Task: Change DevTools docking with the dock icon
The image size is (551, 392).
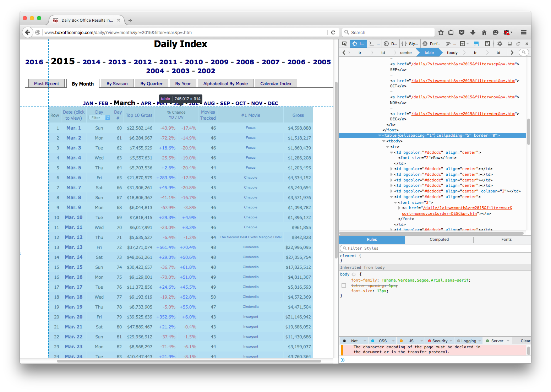Action: tap(510, 44)
